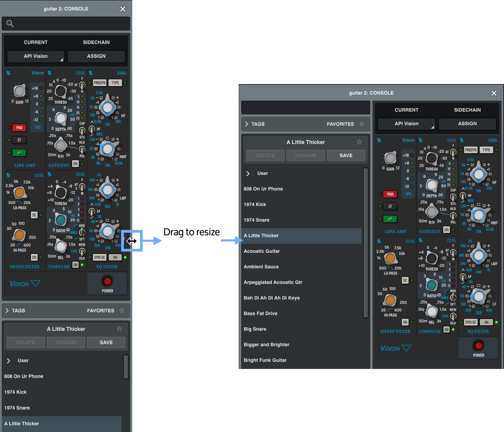Select the CURRENT tab
This screenshot has height=432, width=504.
[x=36, y=42]
